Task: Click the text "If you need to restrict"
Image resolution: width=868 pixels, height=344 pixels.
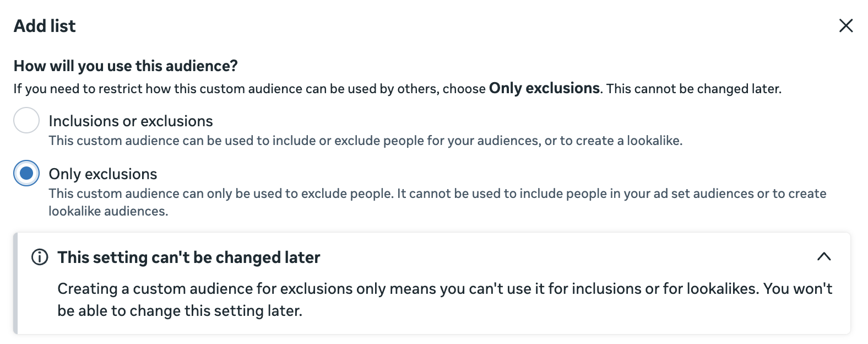Action: pos(82,89)
